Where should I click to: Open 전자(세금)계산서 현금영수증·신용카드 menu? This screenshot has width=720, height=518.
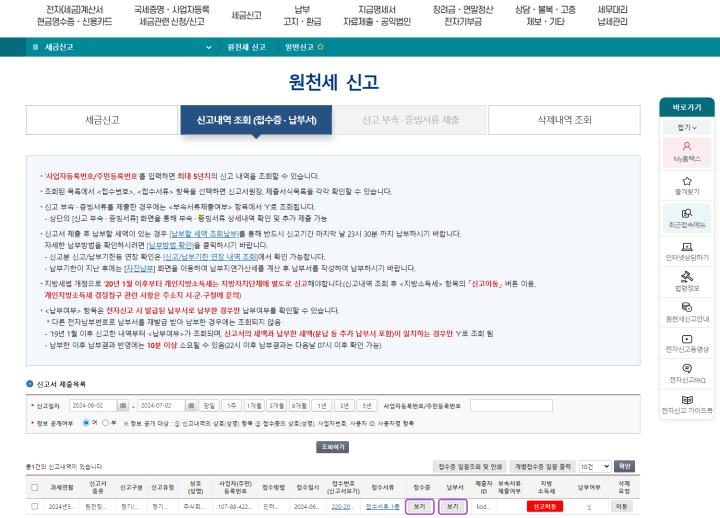click(74, 15)
